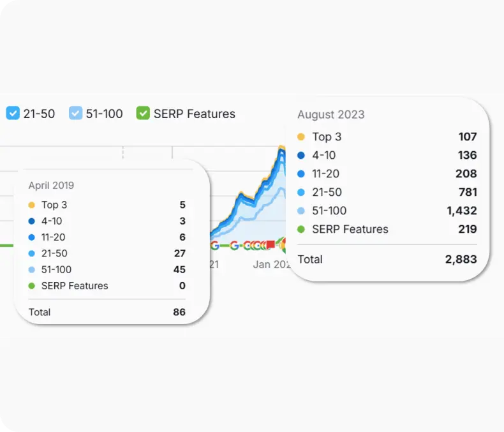
Task: Click the green SERP Features dot, April 2019
Action: [31, 286]
